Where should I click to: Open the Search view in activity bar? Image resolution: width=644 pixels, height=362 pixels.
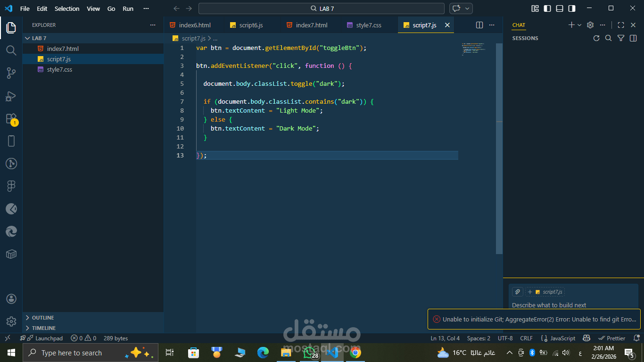coord(11,50)
